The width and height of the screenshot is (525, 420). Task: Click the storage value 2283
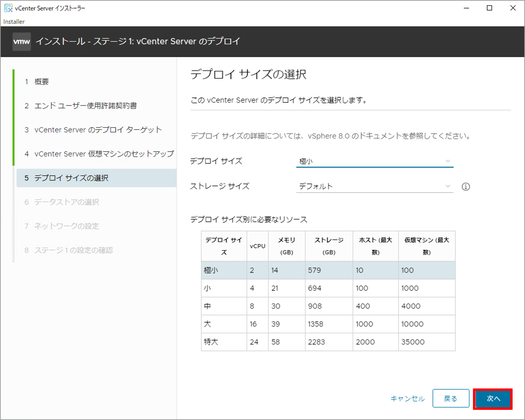point(316,342)
